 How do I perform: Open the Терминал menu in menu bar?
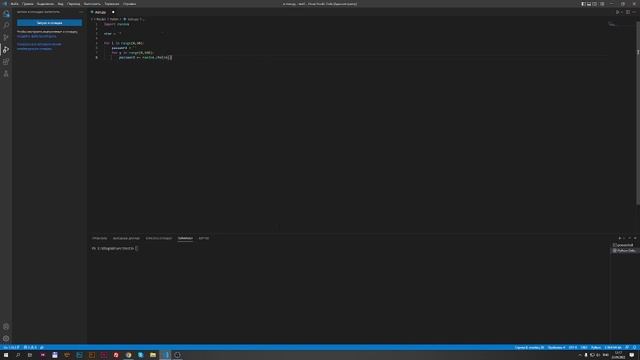point(112,4)
